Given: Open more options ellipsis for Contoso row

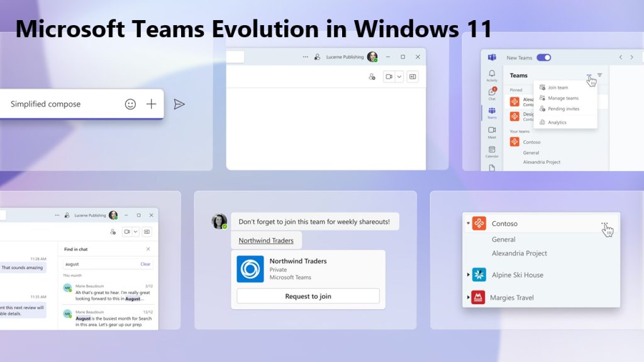Looking at the screenshot, I should 604,224.
